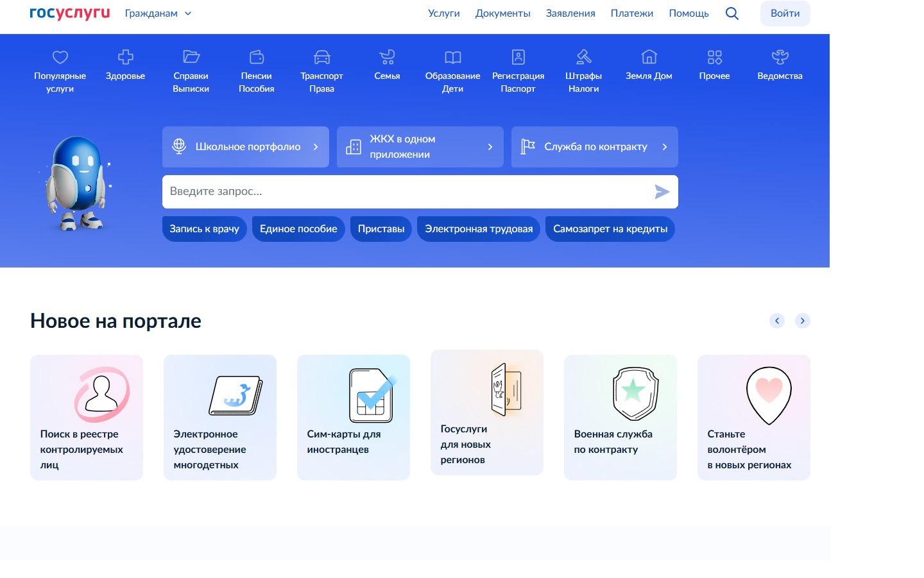Submit query with the paper-plane send icon

coord(662,192)
